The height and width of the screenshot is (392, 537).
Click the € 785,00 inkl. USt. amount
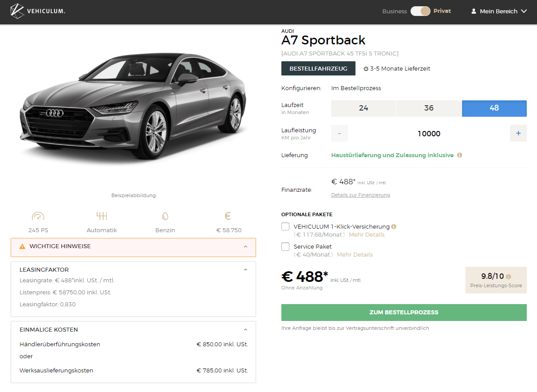point(222,370)
